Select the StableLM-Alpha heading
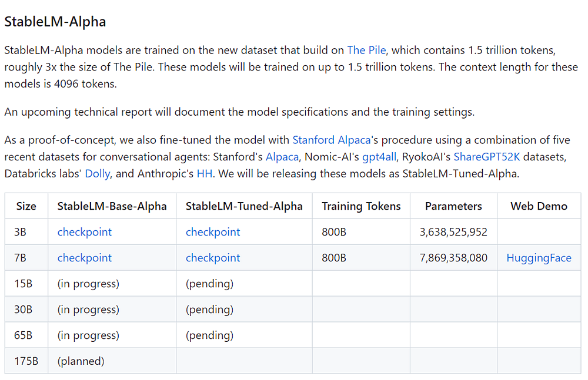 coord(55,22)
